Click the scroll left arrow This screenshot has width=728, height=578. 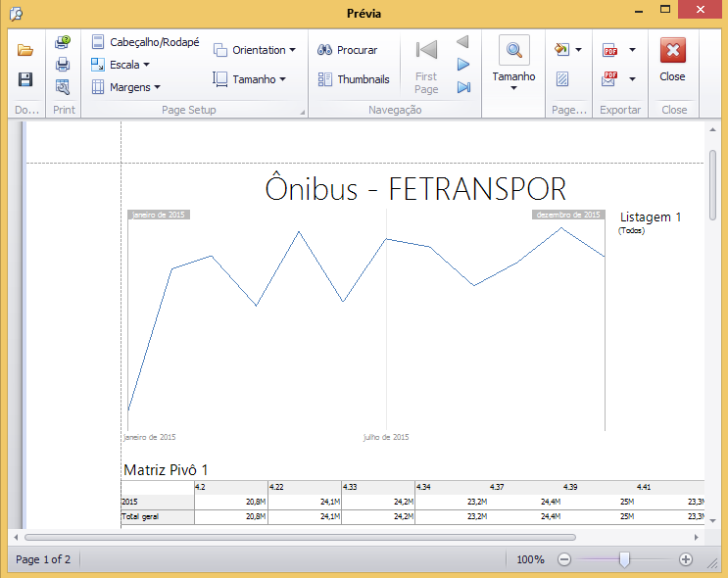click(16, 537)
